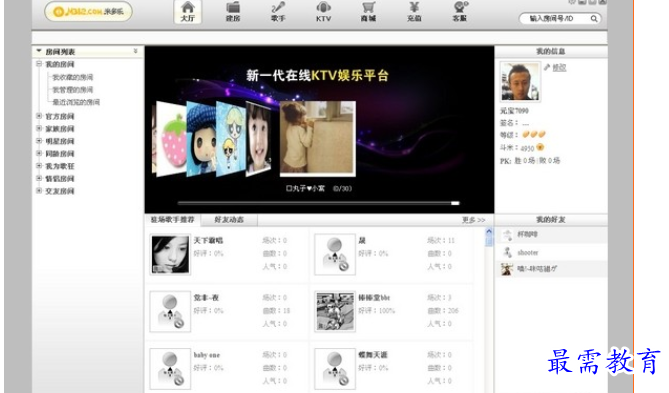Viewport: 669px width, 393px height.
Task: Click the gold coin icon next to 4950
Action: coord(540,147)
